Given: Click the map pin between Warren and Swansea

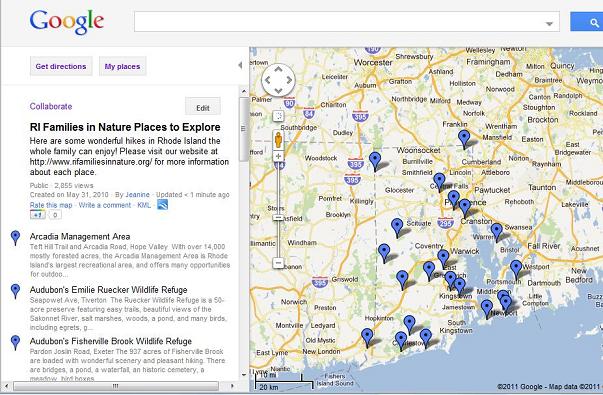Looking at the screenshot, I should pyautogui.click(x=496, y=232).
